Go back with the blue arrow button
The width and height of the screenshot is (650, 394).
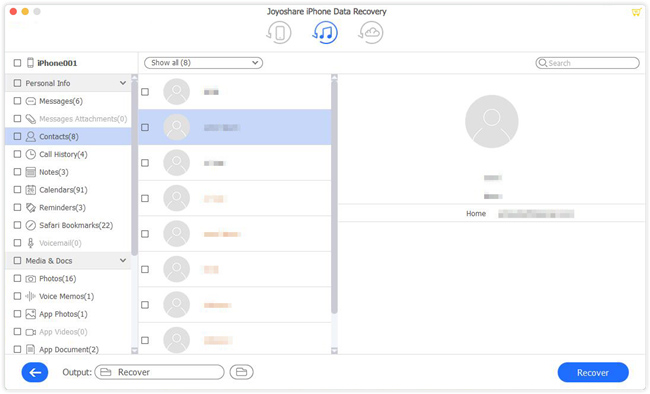pos(35,372)
